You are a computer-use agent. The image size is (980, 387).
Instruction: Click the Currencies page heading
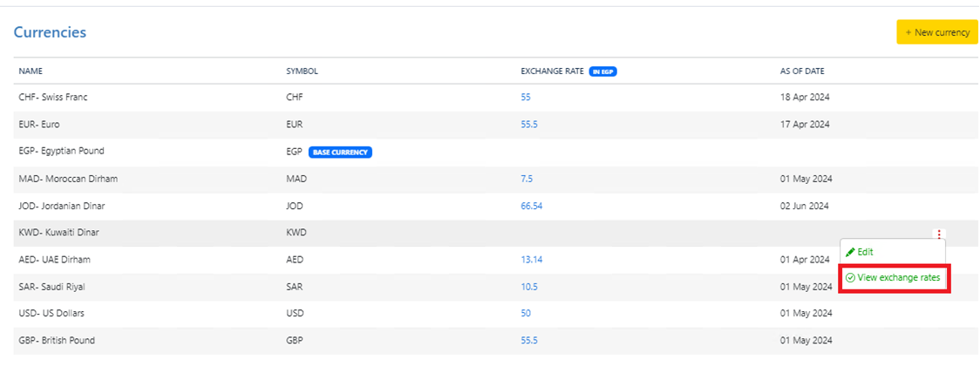click(50, 32)
